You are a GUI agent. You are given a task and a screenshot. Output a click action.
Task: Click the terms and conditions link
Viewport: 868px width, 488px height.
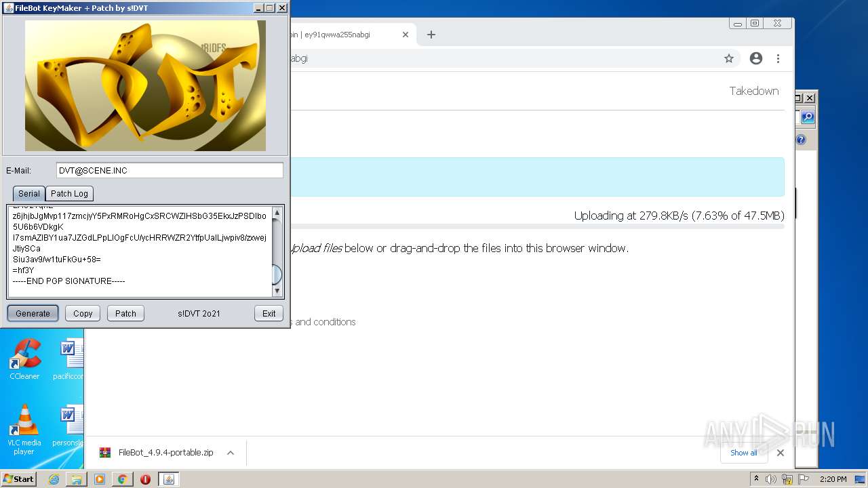[x=324, y=322]
